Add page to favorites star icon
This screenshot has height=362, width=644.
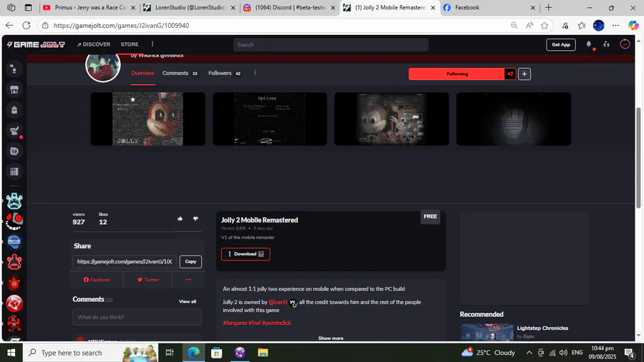pyautogui.click(x=545, y=26)
